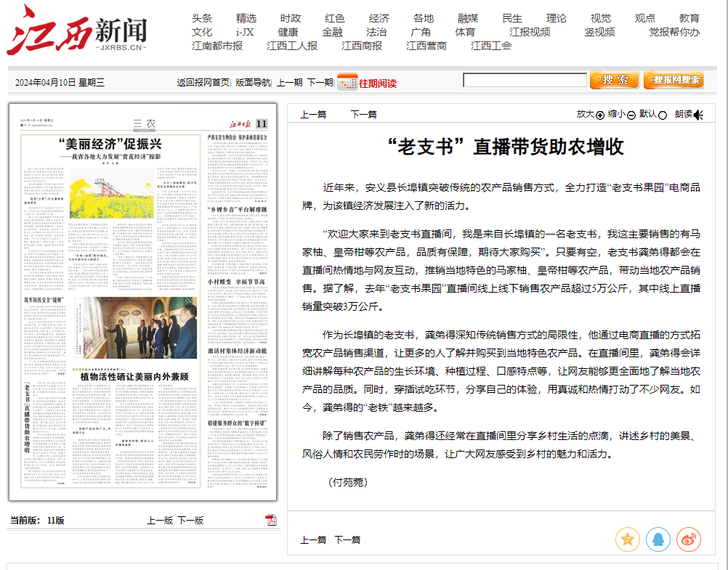Click the default text size icon beside 默认
Image resolution: width=728 pixels, height=570 pixels.
tap(663, 115)
